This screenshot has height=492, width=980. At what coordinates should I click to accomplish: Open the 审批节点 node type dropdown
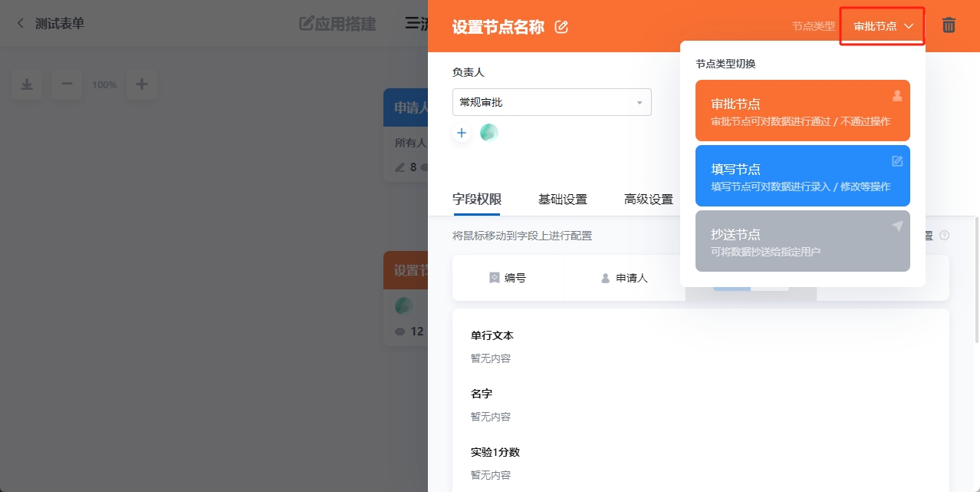tap(883, 26)
